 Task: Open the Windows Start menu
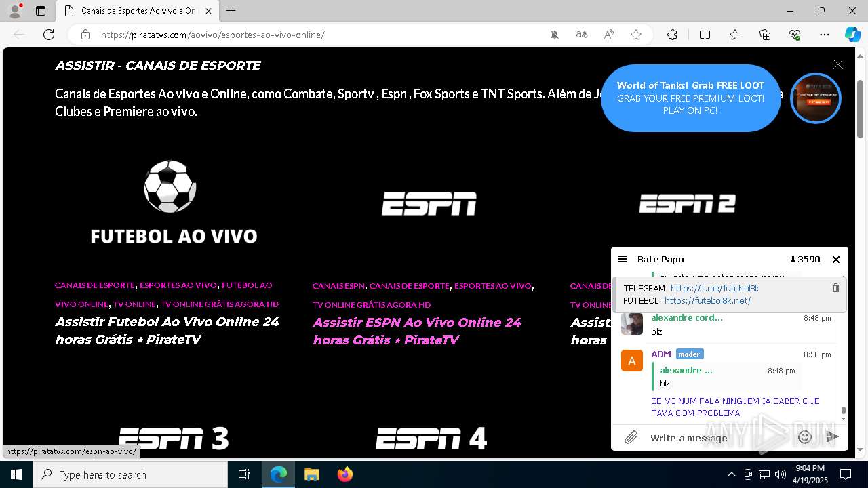(16, 474)
